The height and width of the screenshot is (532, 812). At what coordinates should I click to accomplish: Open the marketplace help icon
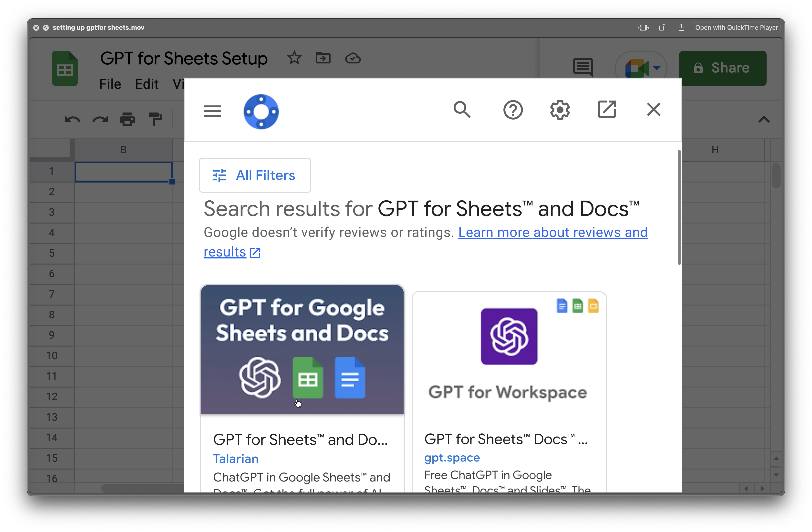(513, 110)
